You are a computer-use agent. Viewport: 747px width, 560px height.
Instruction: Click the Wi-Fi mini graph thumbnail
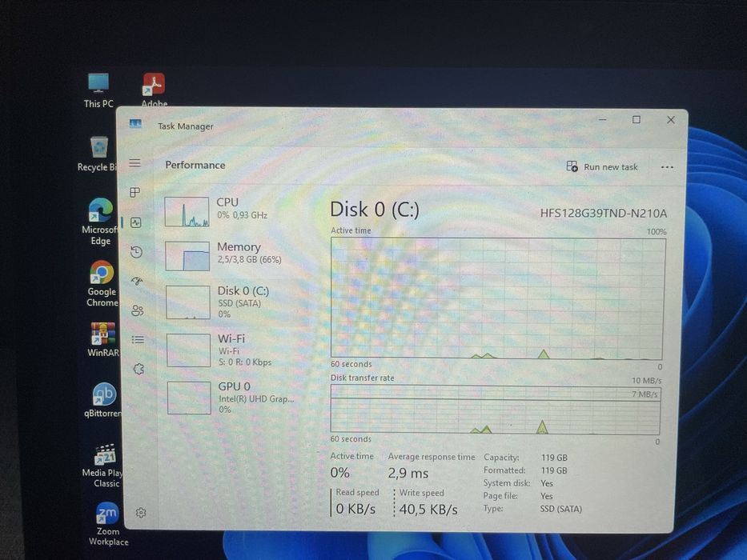[188, 350]
